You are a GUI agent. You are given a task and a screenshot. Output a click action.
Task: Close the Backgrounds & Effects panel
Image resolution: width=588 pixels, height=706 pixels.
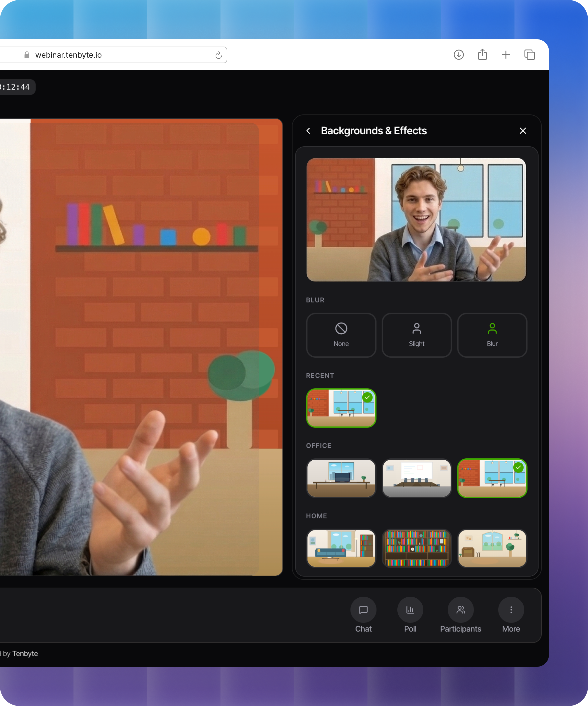[x=523, y=131]
